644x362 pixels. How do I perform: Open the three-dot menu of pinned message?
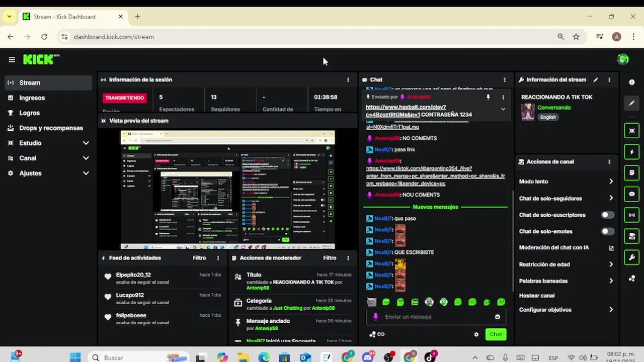503,97
